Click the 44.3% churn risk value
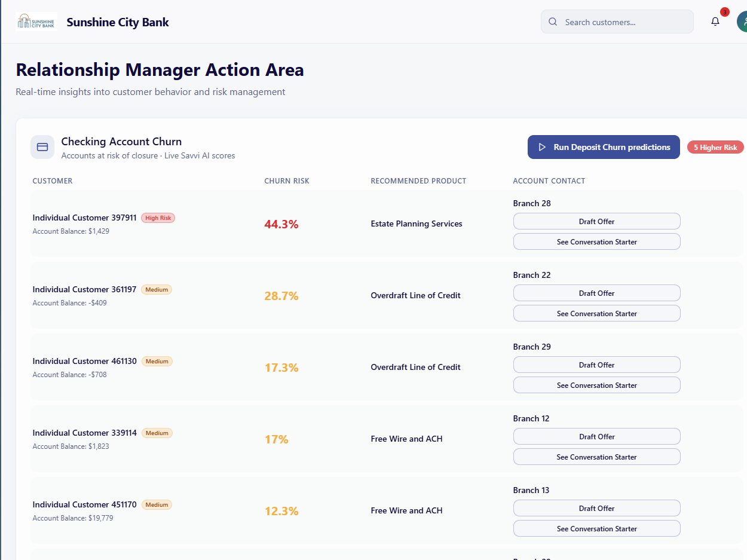747x560 pixels. click(x=281, y=224)
